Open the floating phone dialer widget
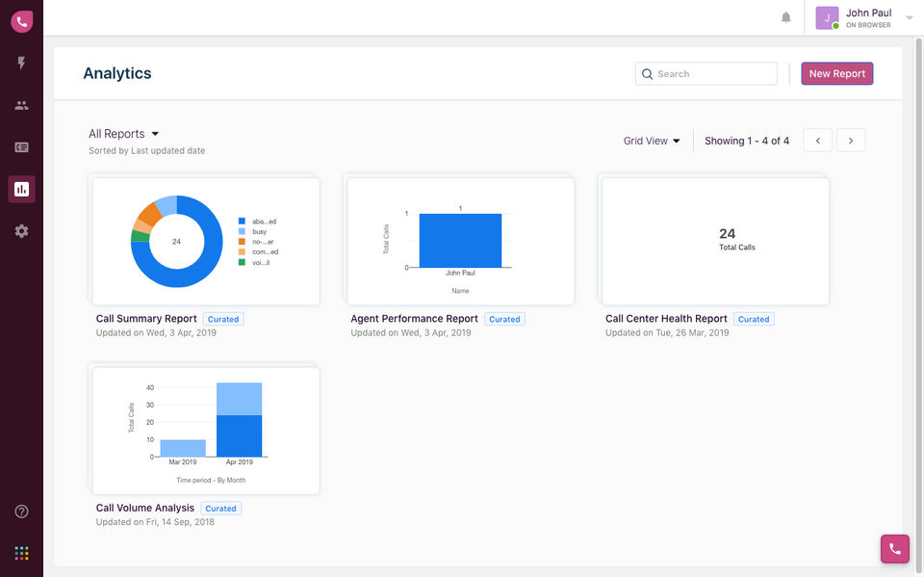924x577 pixels. click(894, 548)
